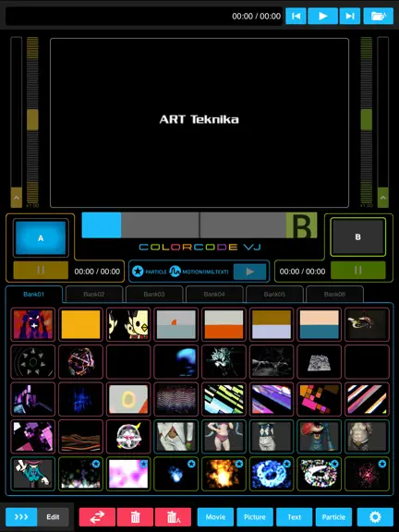Toggle deck B green pause button
The image size is (399, 532).
(358, 270)
